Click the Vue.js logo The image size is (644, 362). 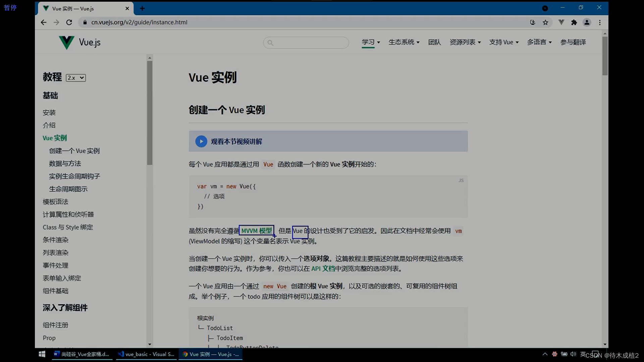click(x=79, y=42)
